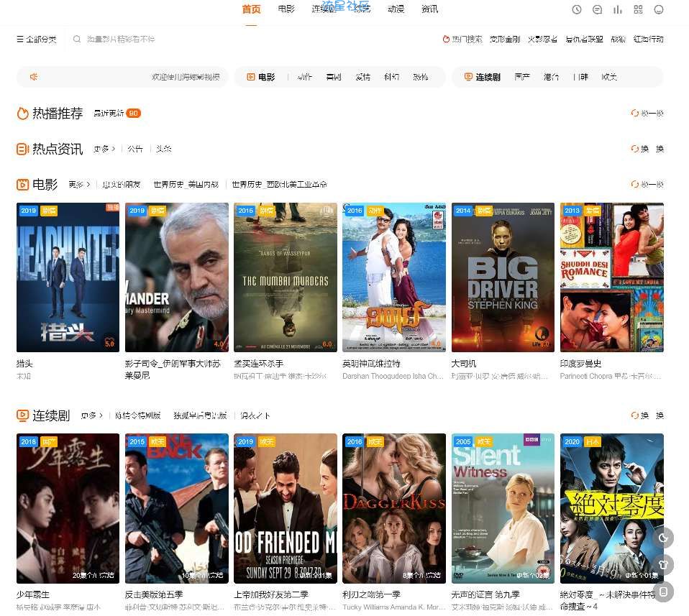Viewport: 689px width, 616px height.
Task: Open the Strike Back season five poster
Action: tap(177, 508)
